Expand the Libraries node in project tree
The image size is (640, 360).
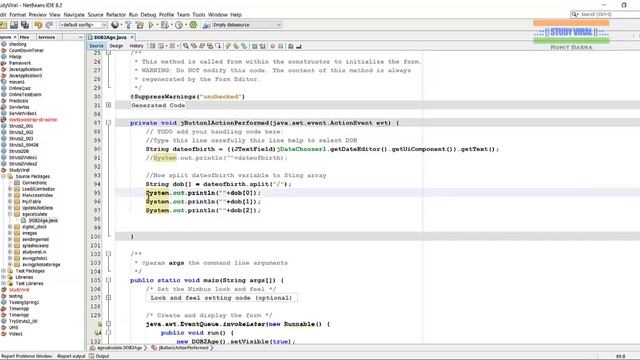(4, 277)
